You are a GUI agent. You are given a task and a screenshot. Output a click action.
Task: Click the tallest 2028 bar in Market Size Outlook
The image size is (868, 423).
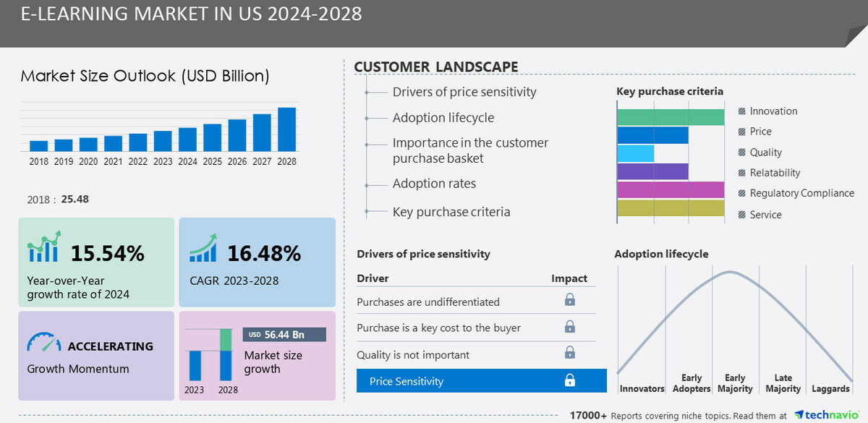(x=287, y=130)
